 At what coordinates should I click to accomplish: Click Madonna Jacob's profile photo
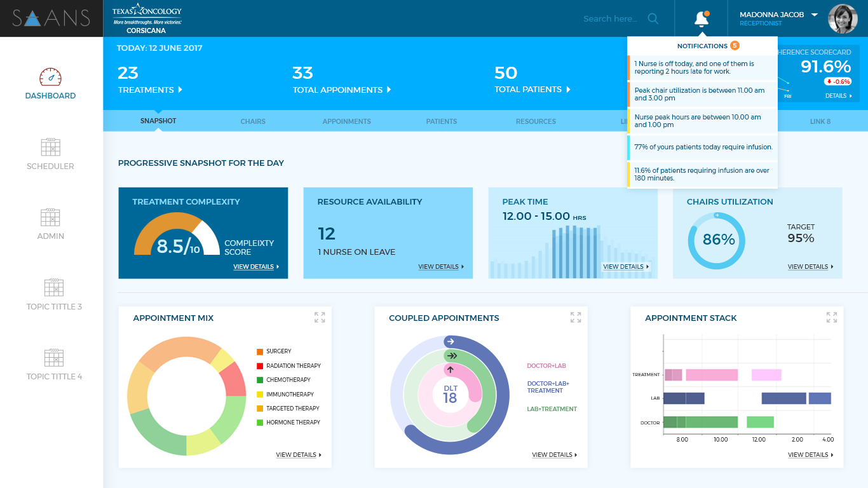843,19
